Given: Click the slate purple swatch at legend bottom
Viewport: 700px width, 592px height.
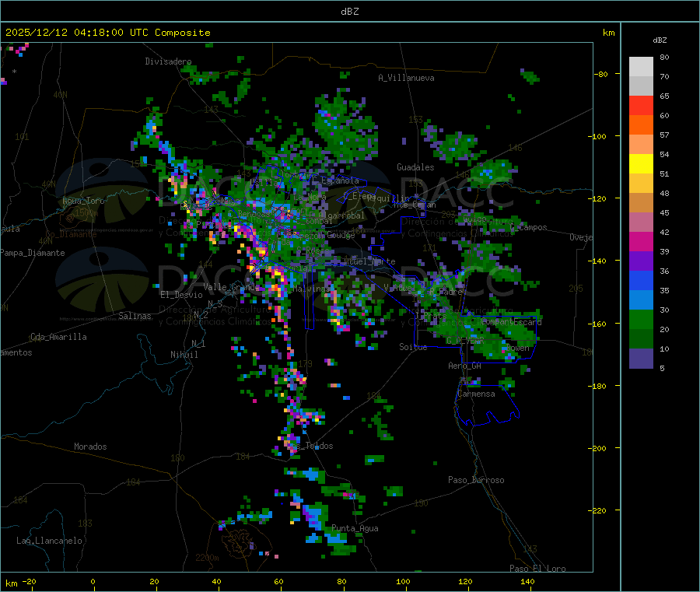Looking at the screenshot, I should tap(641, 359).
